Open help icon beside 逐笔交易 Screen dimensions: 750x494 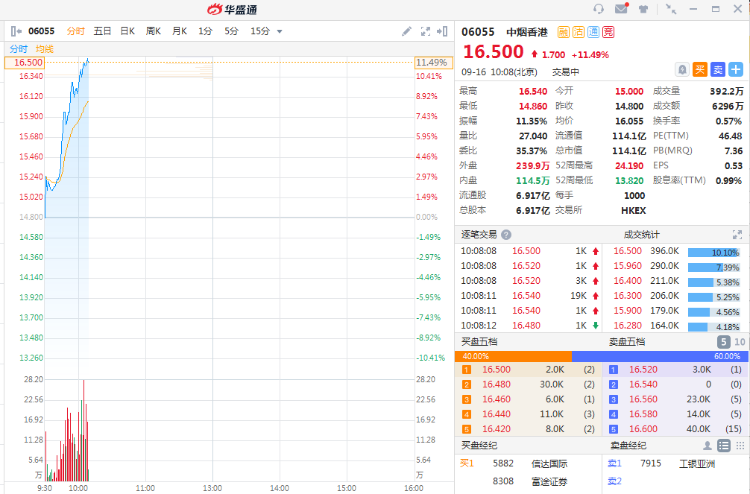coord(506,234)
